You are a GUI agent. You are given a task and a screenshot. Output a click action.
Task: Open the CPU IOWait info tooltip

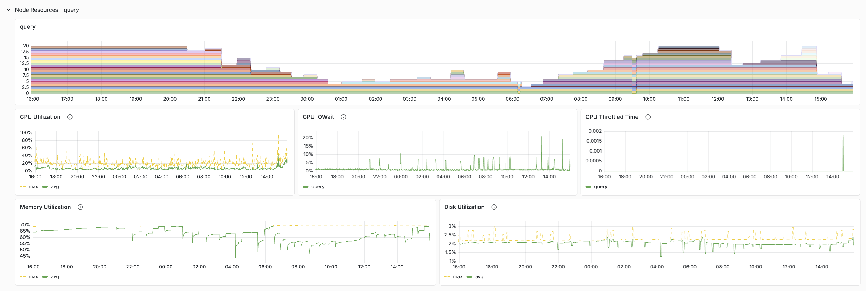344,117
